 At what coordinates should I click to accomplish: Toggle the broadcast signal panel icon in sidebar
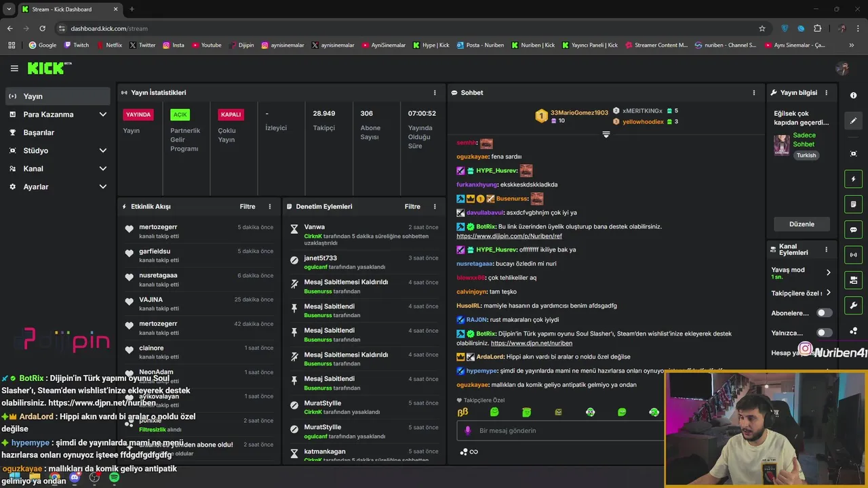pyautogui.click(x=853, y=255)
